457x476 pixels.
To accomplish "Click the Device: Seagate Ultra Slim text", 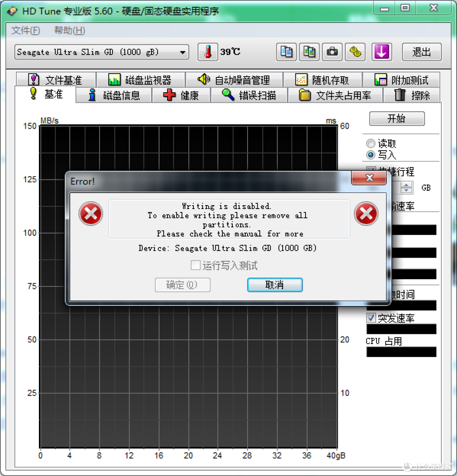I will pos(227,248).
